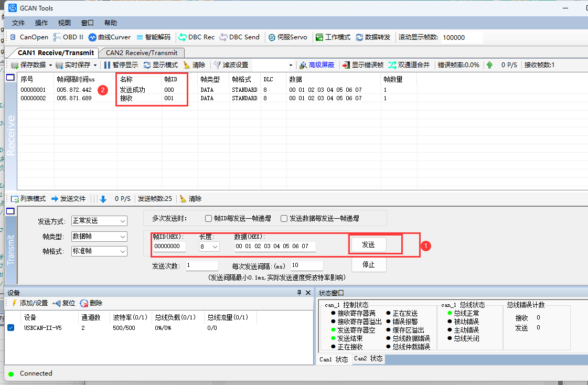Open the 帮助 menu
The height and width of the screenshot is (385, 588).
point(110,23)
